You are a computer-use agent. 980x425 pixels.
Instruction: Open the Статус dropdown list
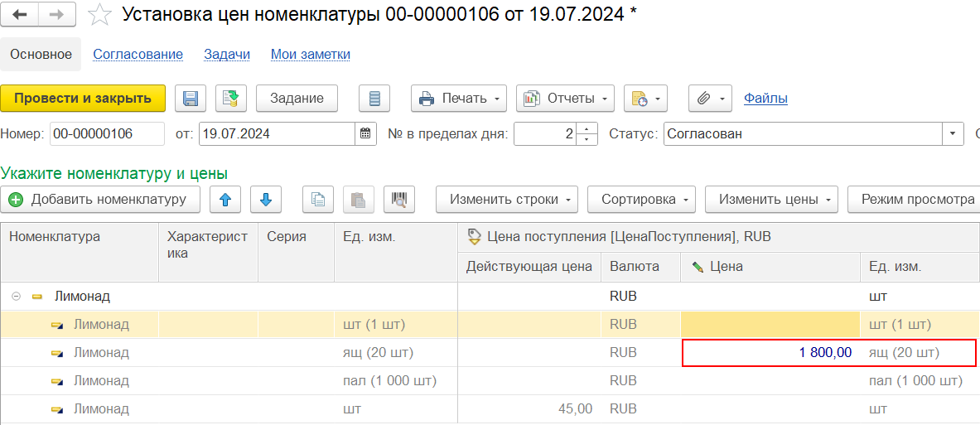coord(953,133)
